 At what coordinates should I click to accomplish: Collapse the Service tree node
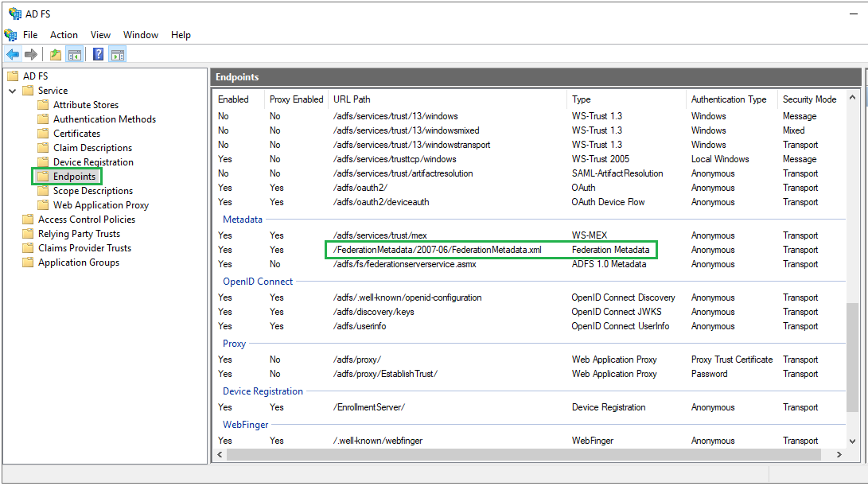13,91
